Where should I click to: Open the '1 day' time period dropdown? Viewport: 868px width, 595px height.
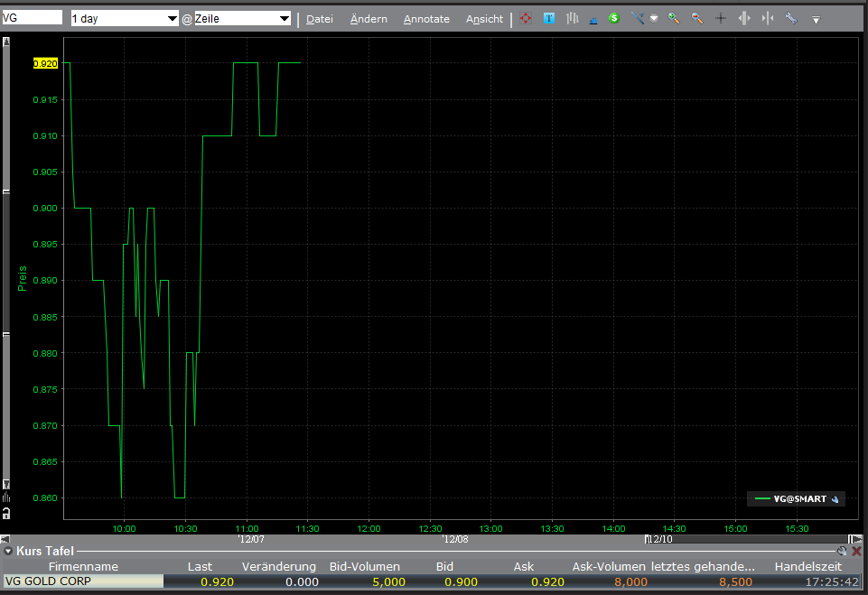[x=125, y=18]
